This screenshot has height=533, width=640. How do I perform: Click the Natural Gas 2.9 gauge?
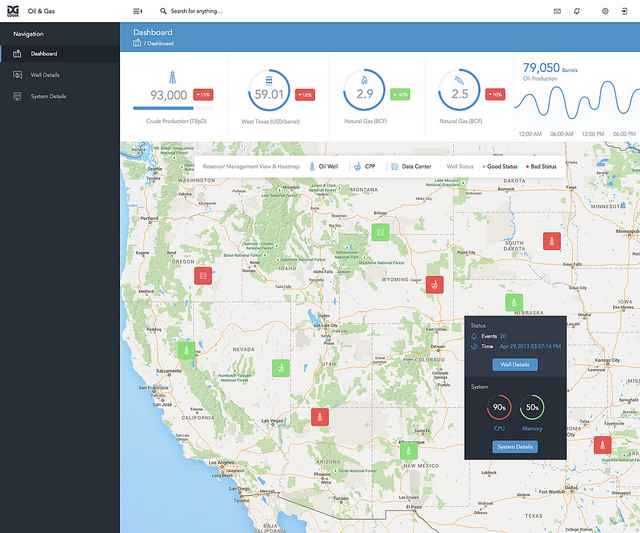click(x=364, y=90)
